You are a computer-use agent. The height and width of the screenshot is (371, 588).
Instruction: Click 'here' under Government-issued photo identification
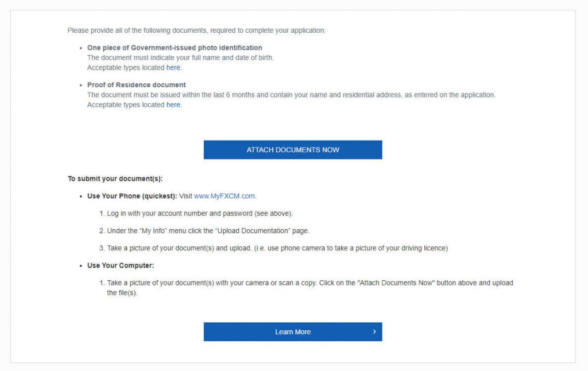173,67
